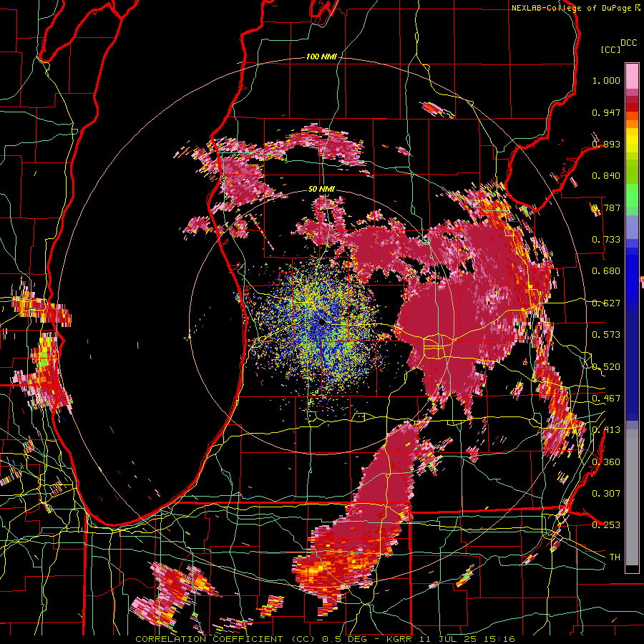644x644 pixels.
Task: Click the [CC] units label
Action: tap(610, 49)
